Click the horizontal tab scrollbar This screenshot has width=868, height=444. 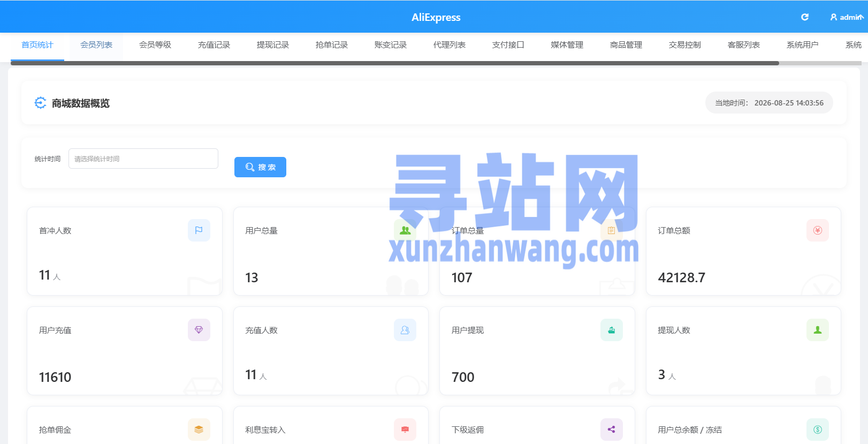click(x=395, y=63)
